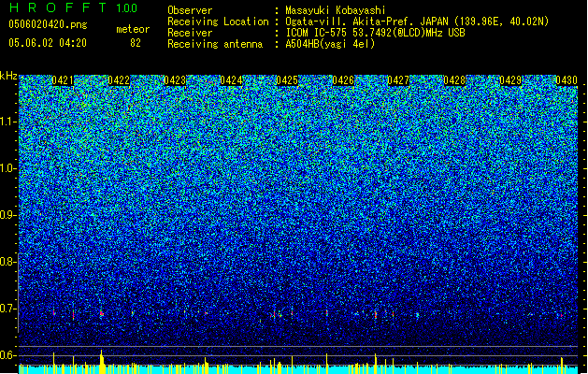Click the Receiver label

[190, 33]
